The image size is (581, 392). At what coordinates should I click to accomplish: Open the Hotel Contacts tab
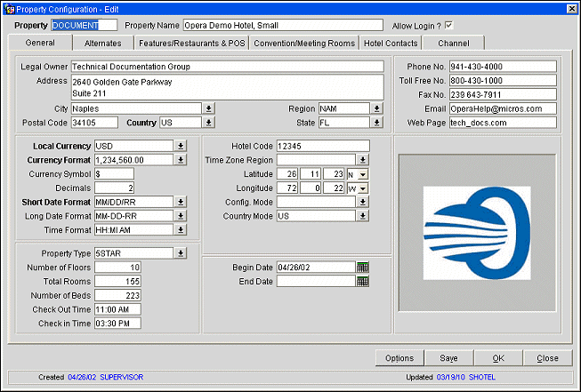pos(390,43)
